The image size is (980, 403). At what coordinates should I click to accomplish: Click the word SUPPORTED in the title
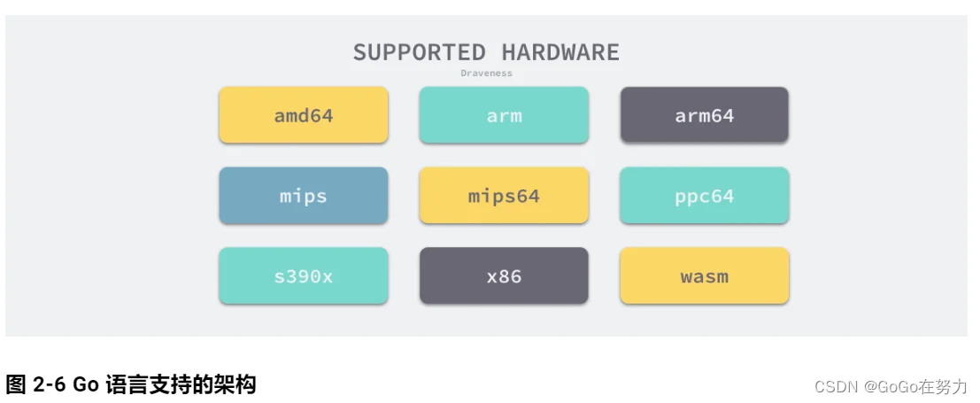pyautogui.click(x=420, y=52)
